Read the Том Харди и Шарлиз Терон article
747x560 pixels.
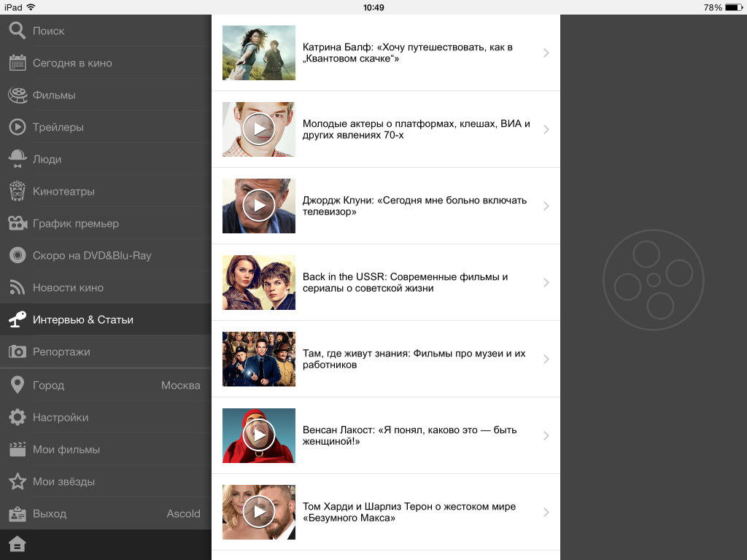click(x=409, y=512)
